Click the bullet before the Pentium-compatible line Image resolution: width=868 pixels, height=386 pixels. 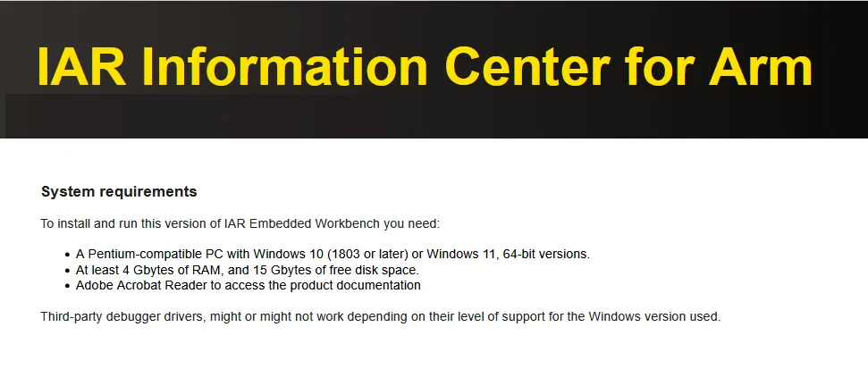pos(67,254)
